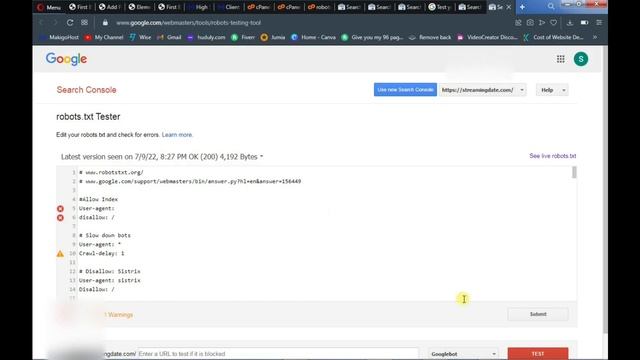
Task: Open the Give you my 96 pag... bookmark
Action: (373, 37)
